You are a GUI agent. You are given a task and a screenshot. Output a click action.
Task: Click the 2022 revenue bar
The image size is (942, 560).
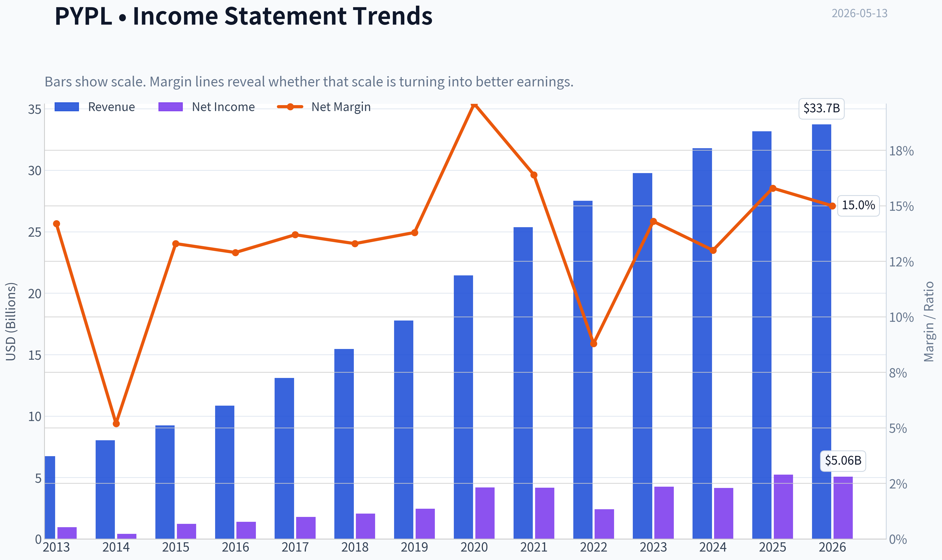pos(583,370)
